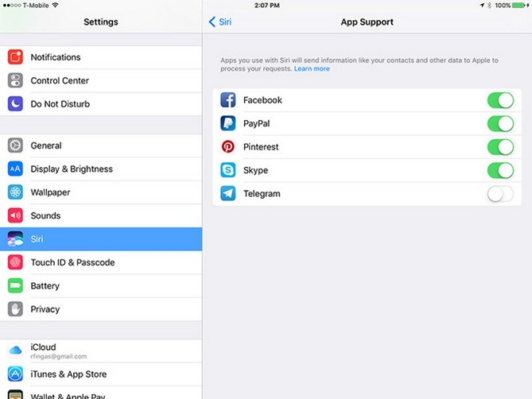Open Battery settings
Screen dimensions: 532x399
pos(101,286)
